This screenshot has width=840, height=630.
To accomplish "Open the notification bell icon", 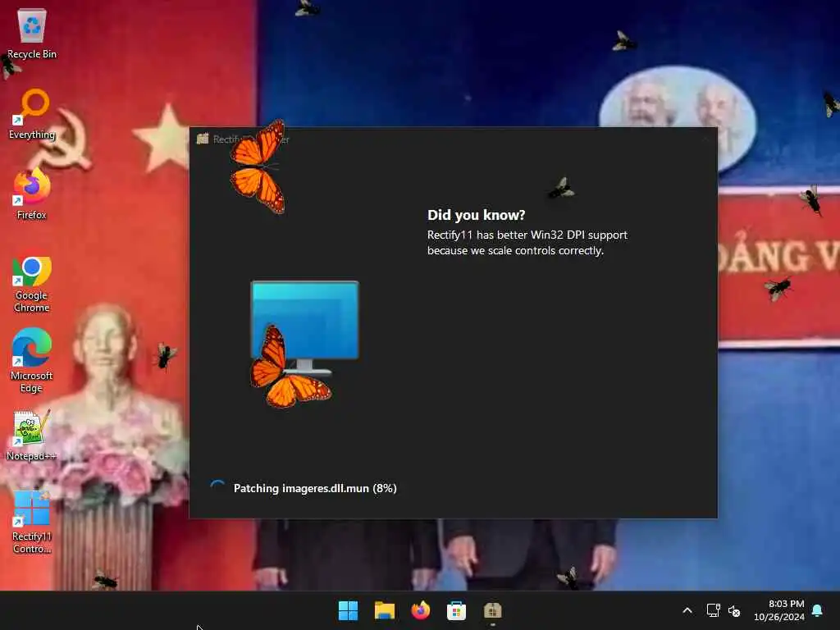I will [x=818, y=610].
